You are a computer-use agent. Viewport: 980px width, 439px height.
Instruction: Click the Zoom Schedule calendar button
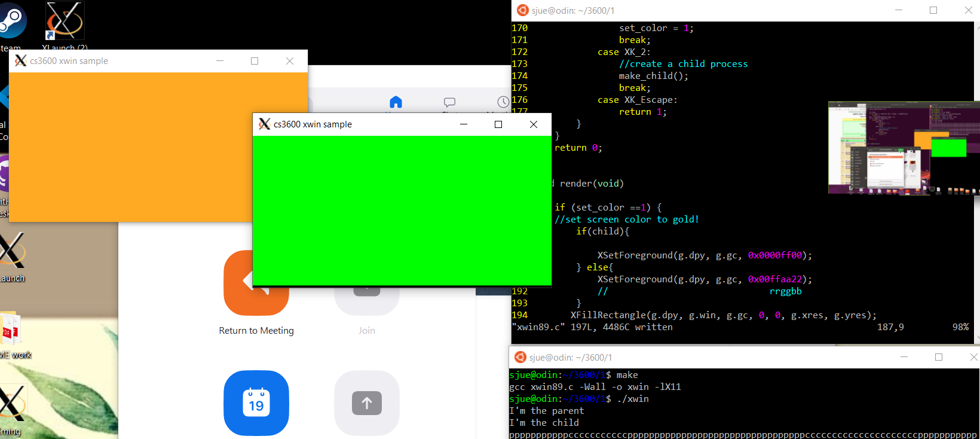(x=256, y=403)
